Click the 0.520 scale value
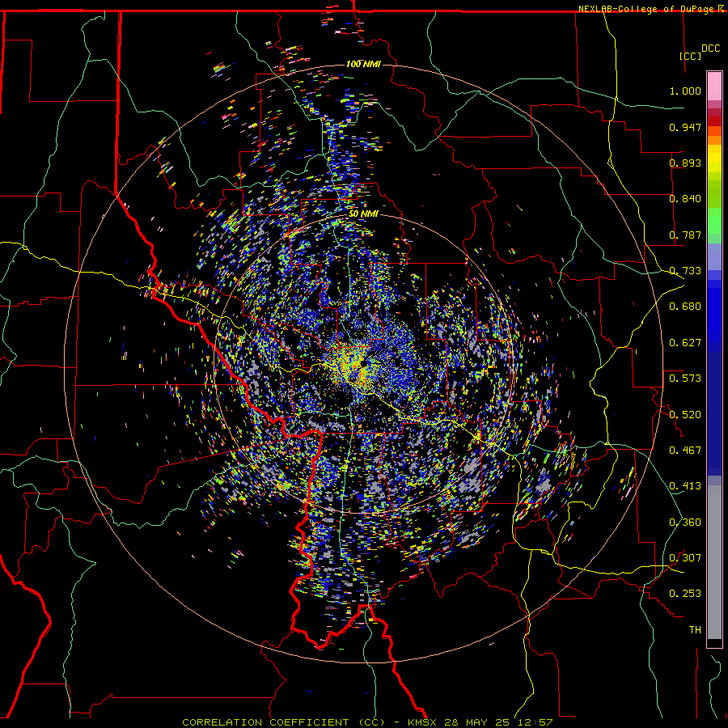 point(685,415)
